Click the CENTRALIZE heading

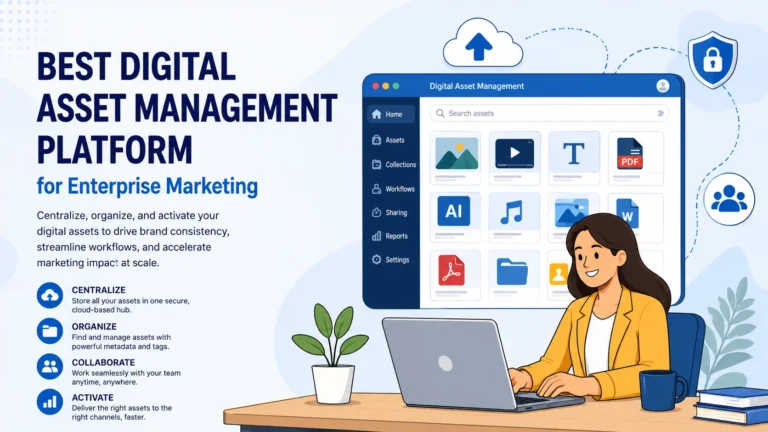[98, 290]
